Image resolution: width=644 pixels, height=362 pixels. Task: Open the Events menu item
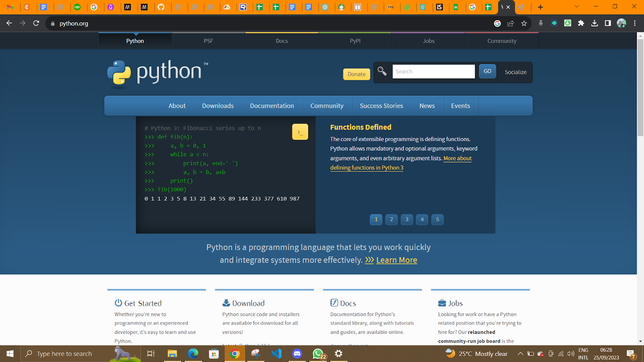[x=460, y=106]
